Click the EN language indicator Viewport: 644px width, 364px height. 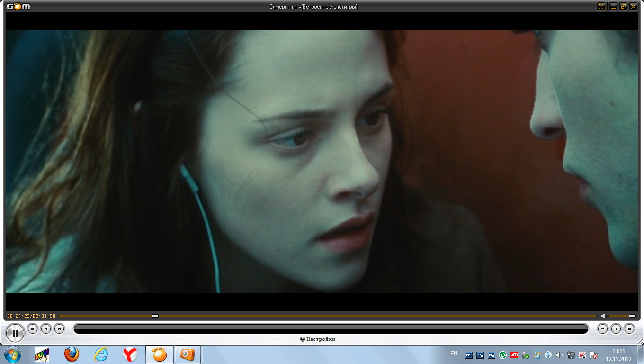454,354
